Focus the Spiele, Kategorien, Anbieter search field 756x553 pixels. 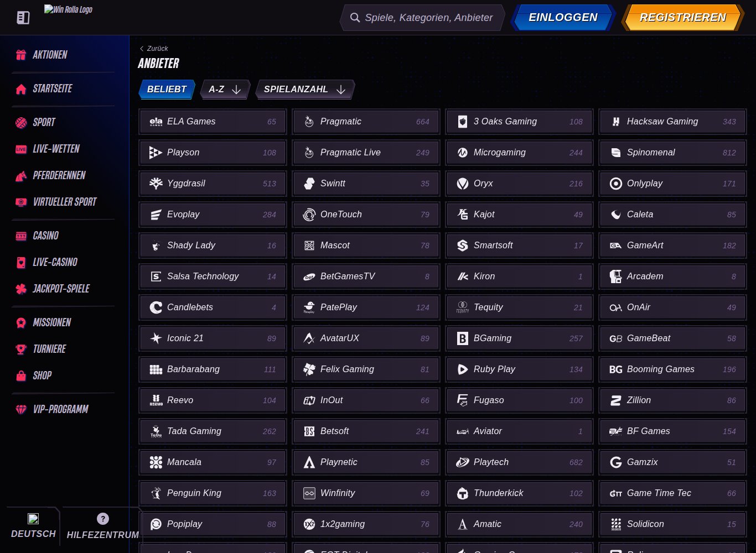pyautogui.click(x=422, y=18)
